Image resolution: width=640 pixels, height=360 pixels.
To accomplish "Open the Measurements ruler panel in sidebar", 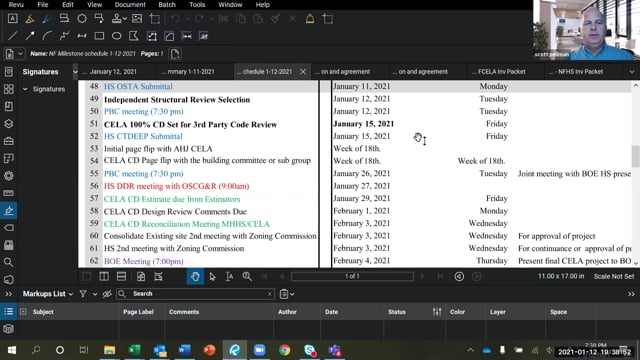I will tap(9, 193).
